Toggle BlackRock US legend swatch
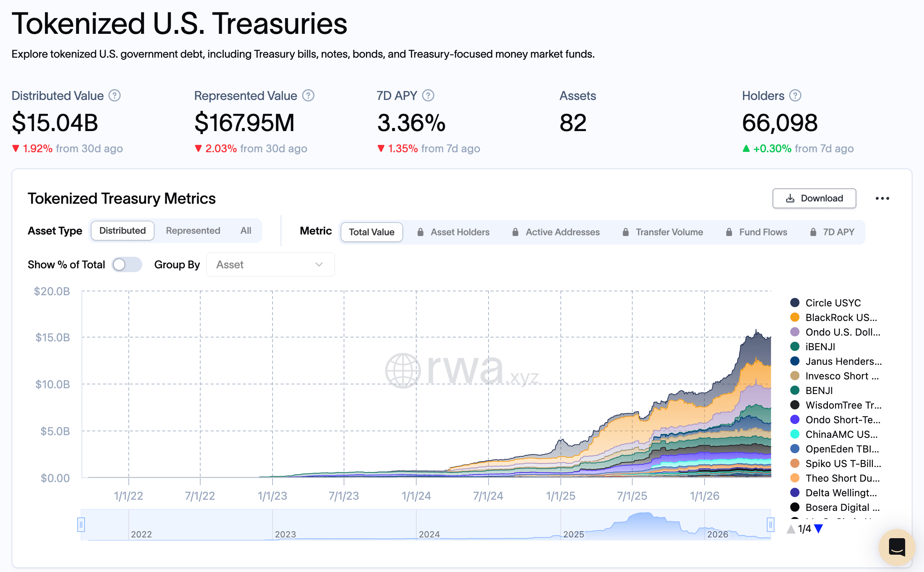Screen dimensions: 924x572 click(x=795, y=317)
